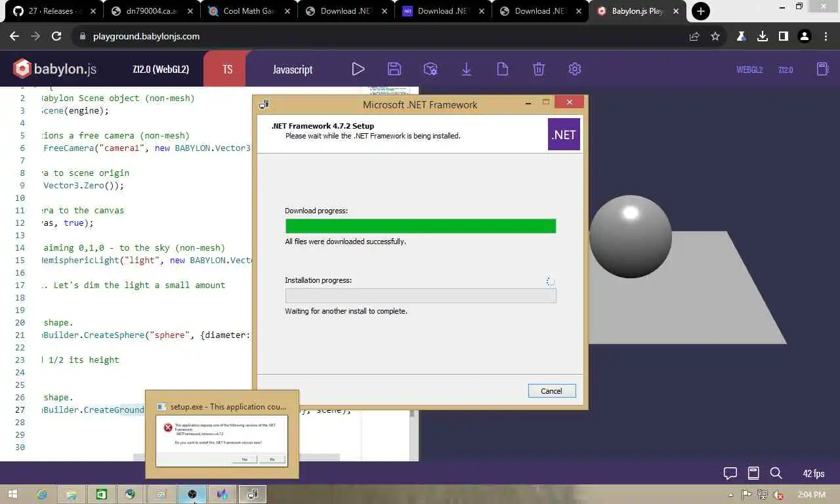Open File Explorer from taskbar

72,494
